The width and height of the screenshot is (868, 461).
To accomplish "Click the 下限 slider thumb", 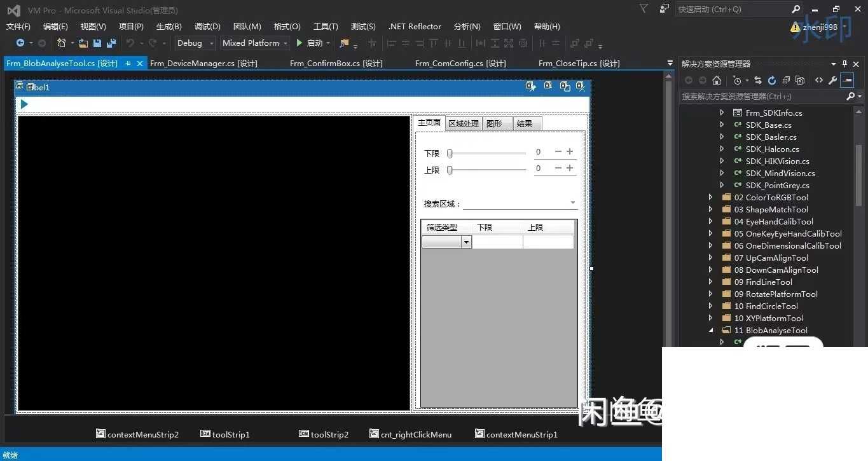I will (450, 153).
